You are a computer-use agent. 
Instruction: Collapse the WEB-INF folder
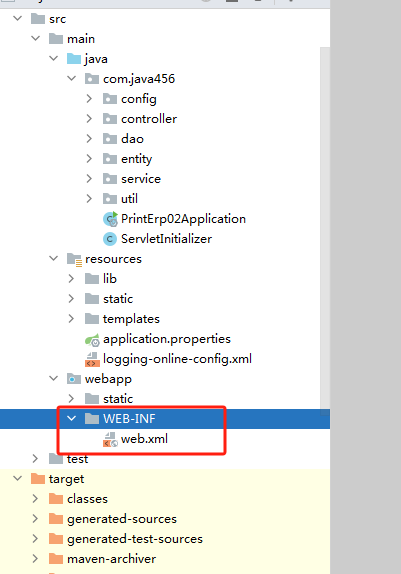(x=71, y=418)
